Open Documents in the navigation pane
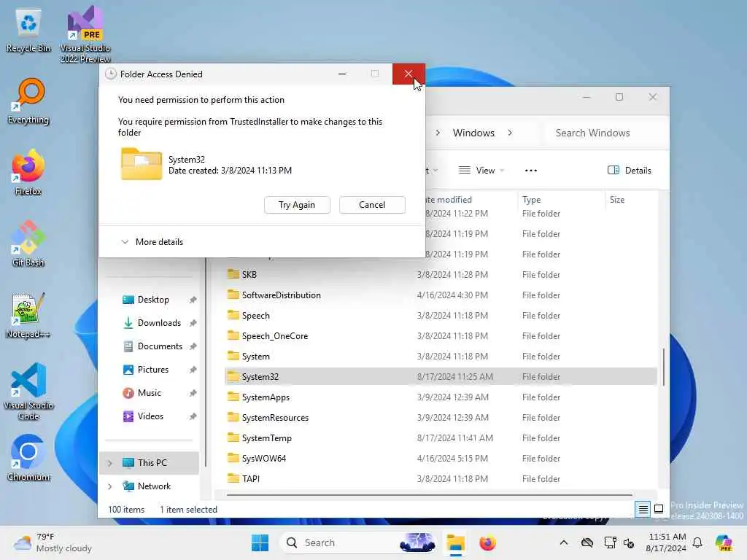 tap(152, 346)
